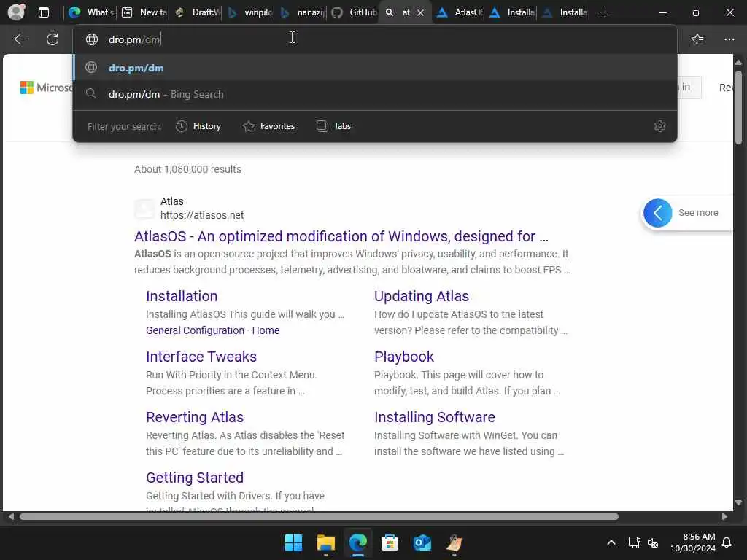Open the Installing Software sublink
Image resolution: width=747 pixels, height=560 pixels.
(435, 417)
